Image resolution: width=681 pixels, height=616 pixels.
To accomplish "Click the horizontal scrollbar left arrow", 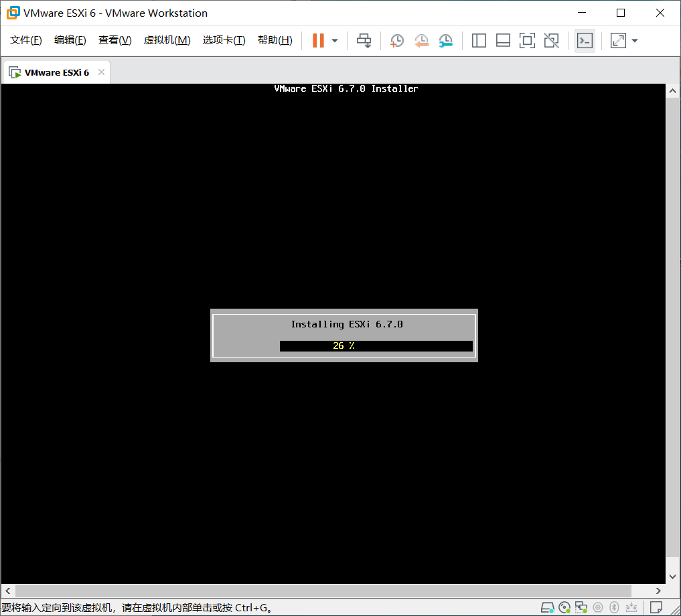I will tap(8, 591).
